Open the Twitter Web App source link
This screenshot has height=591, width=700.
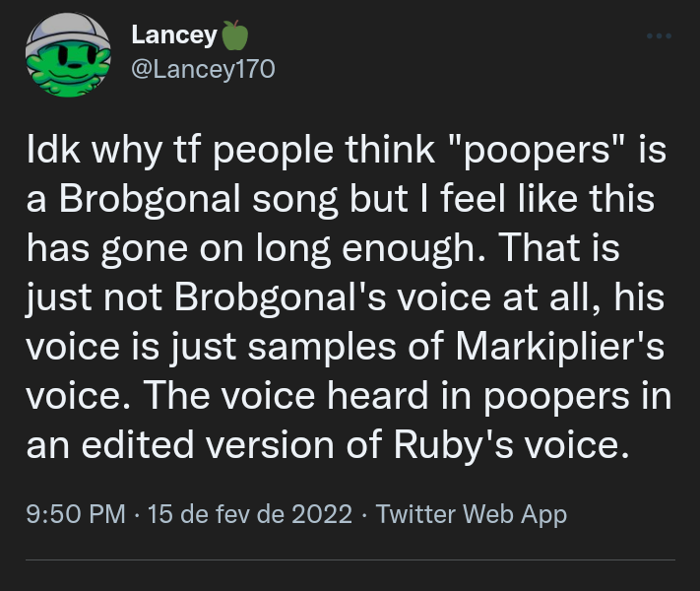(472, 514)
